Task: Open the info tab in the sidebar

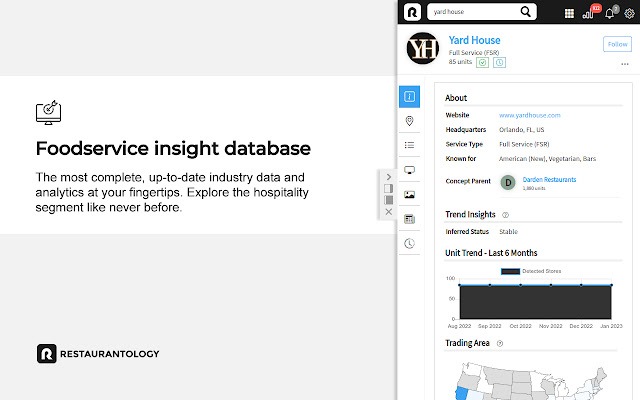Action: (x=409, y=97)
